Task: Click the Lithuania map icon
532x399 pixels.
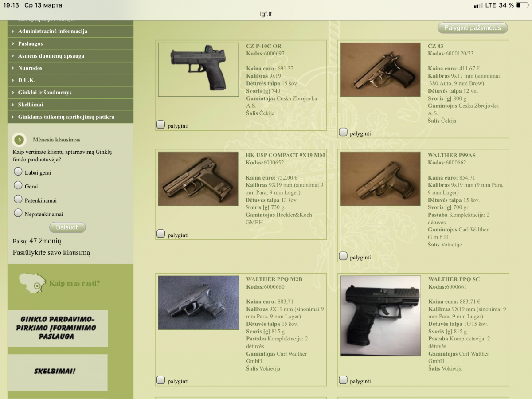Action: [x=33, y=283]
